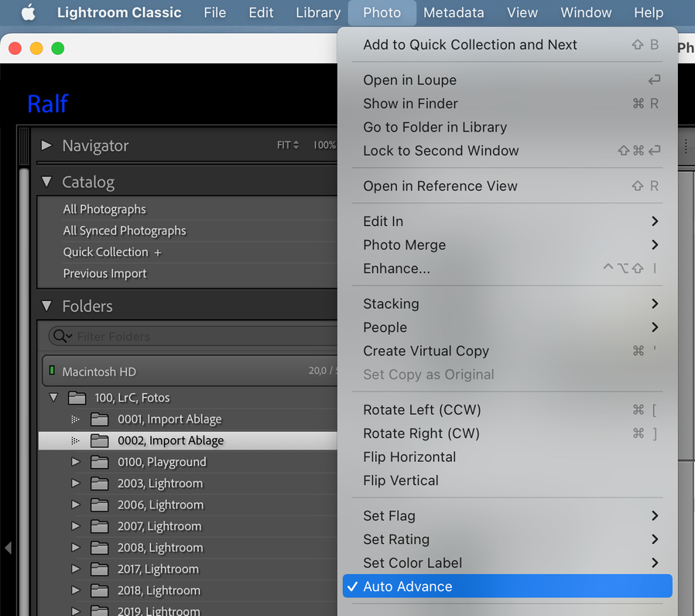Choose Rotate Left (CCW)
Screen dimensions: 695x616
pyautogui.click(x=508, y=409)
